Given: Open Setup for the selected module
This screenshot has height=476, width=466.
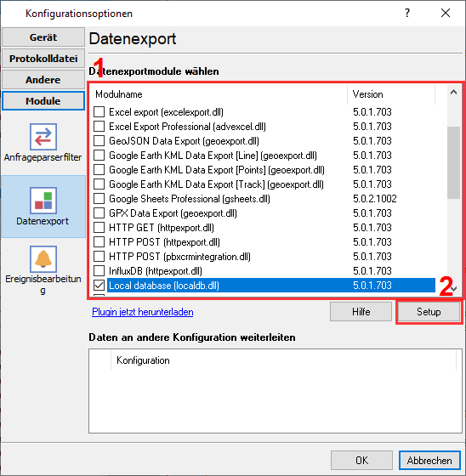Looking at the screenshot, I should pos(429,312).
